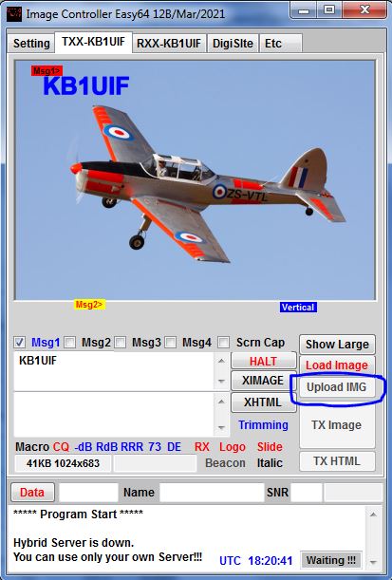Toggle the Msg4 checkbox
The width and height of the screenshot is (392, 580).
click(x=170, y=343)
